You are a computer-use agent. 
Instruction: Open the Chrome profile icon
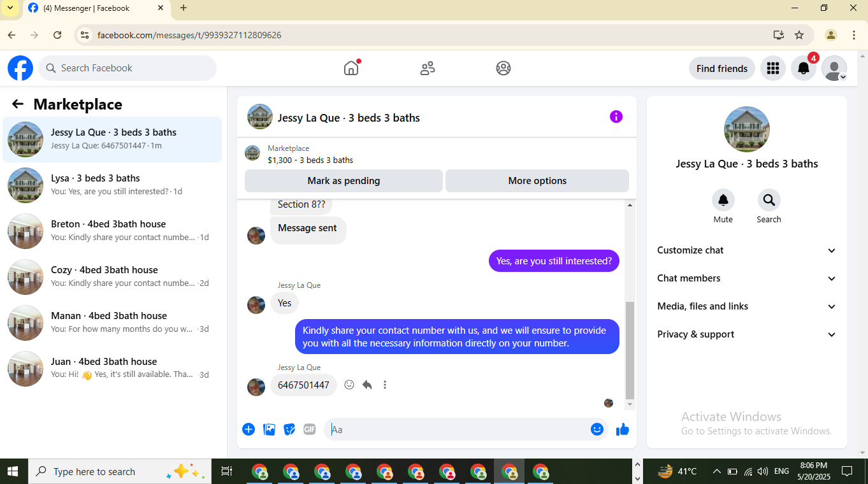(831, 35)
